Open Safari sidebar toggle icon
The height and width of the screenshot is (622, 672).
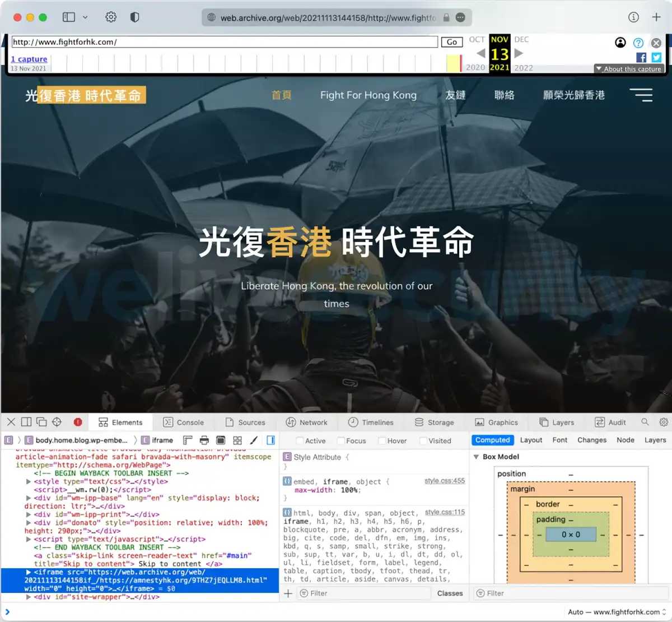tap(69, 17)
